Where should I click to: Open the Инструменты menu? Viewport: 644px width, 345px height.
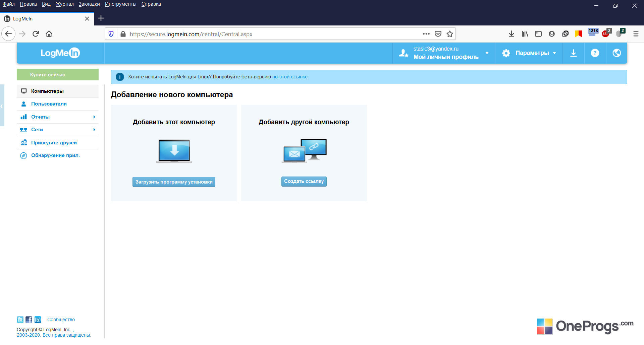click(x=121, y=4)
